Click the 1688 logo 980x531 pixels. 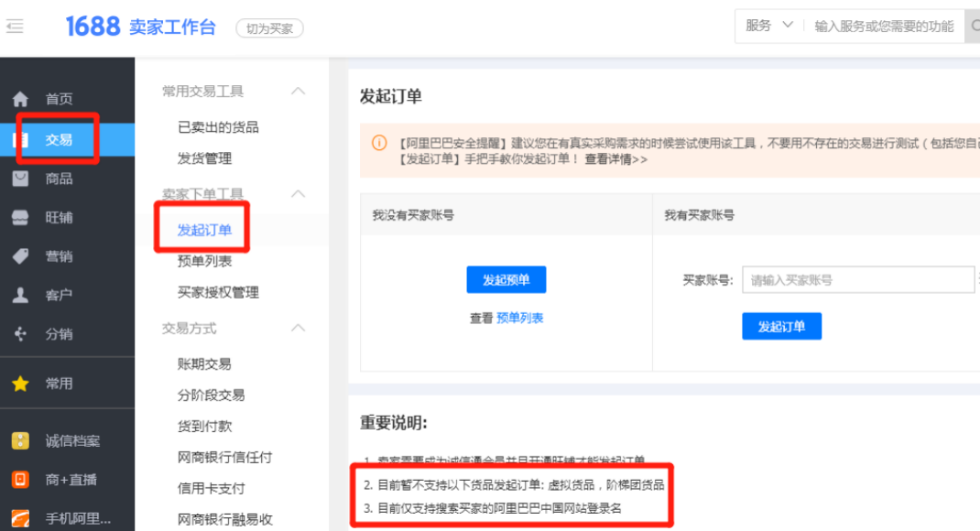[x=93, y=27]
